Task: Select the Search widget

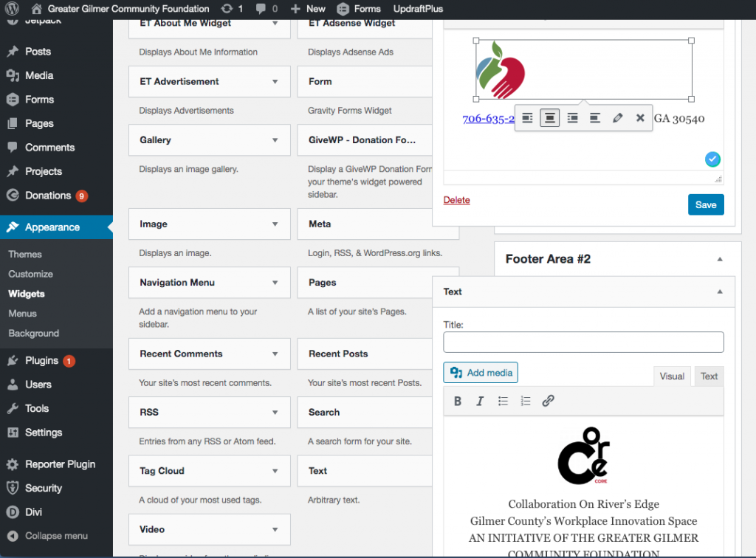Action: pyautogui.click(x=365, y=413)
